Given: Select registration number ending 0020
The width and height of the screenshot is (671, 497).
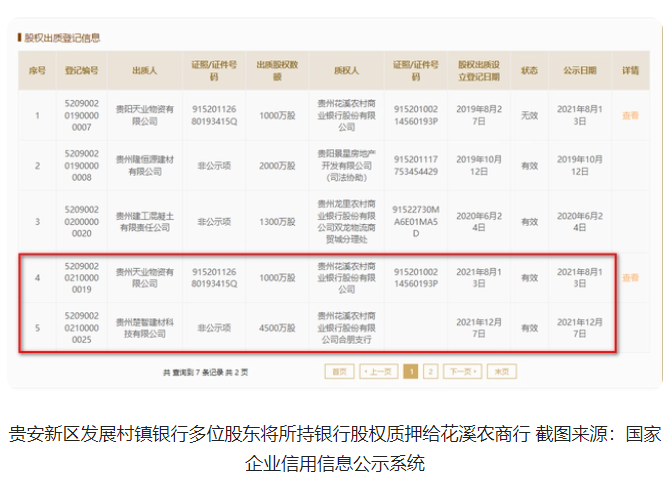Looking at the screenshot, I should [x=81, y=222].
